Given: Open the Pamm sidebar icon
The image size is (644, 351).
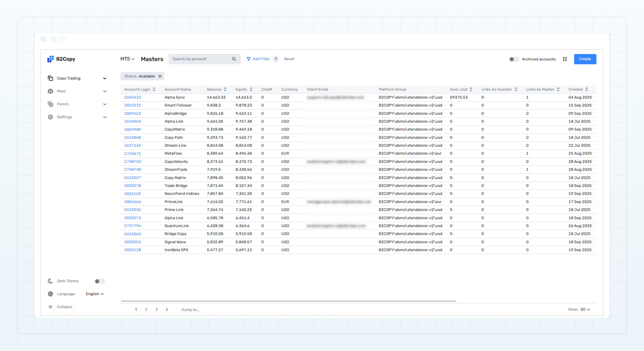Looking at the screenshot, I should point(51,104).
